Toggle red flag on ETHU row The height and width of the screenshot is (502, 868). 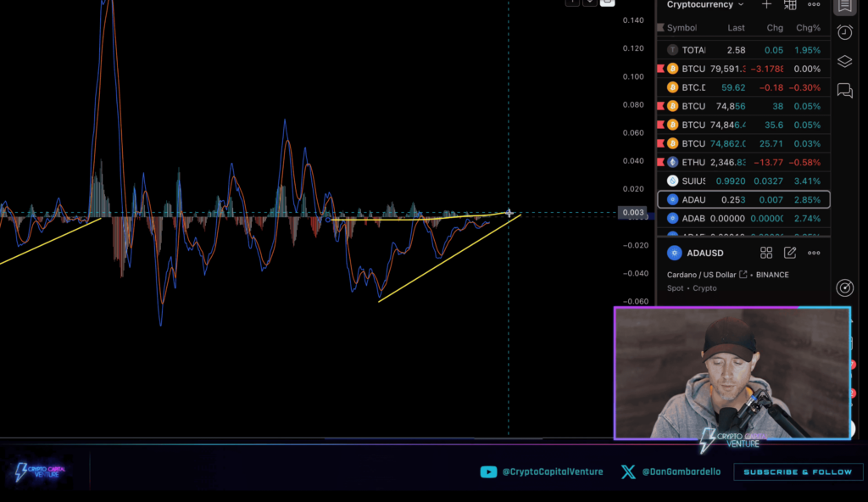(660, 162)
